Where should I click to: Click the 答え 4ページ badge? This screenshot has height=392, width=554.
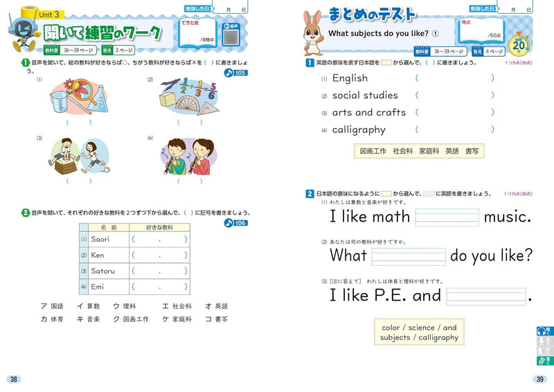tap(489, 51)
